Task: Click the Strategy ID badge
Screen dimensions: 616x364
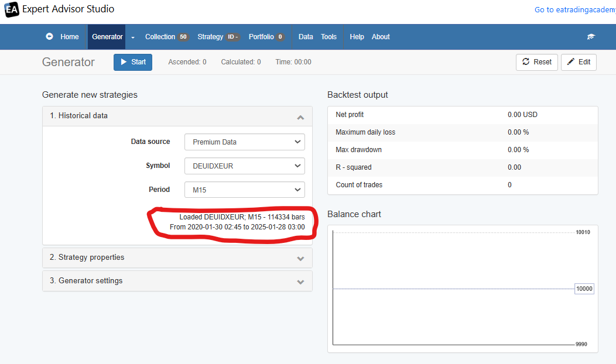Action: tap(233, 37)
